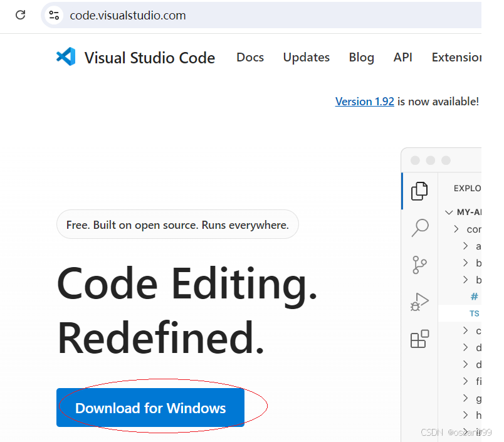
Task: Open the Updates menu item
Action: coord(307,57)
